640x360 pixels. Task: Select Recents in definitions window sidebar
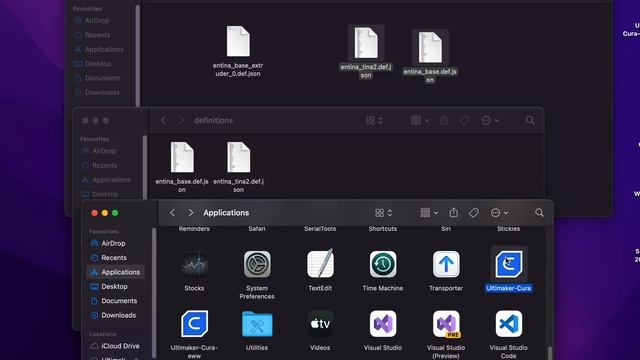tap(100, 165)
